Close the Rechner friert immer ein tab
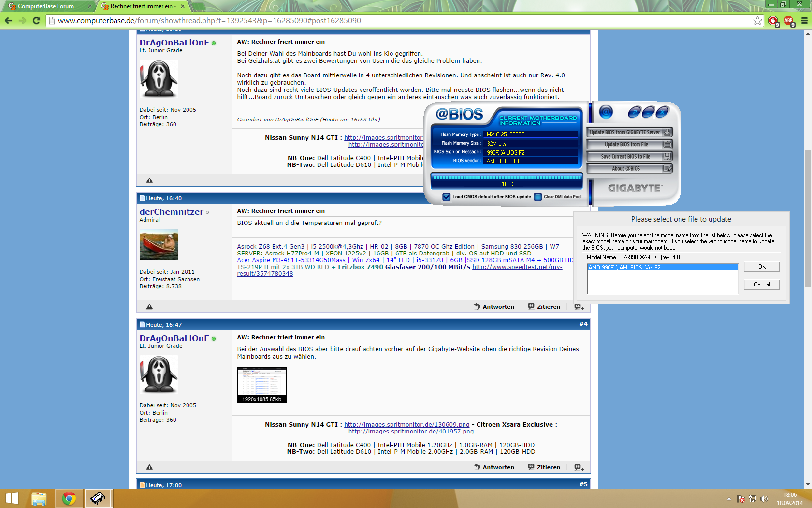Image resolution: width=812 pixels, height=508 pixels. (x=183, y=6)
